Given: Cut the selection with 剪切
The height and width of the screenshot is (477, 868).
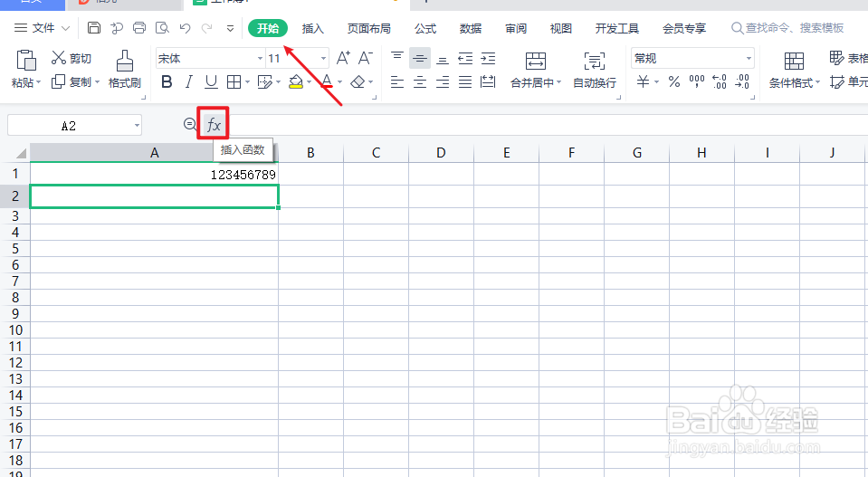Looking at the screenshot, I should [72, 58].
